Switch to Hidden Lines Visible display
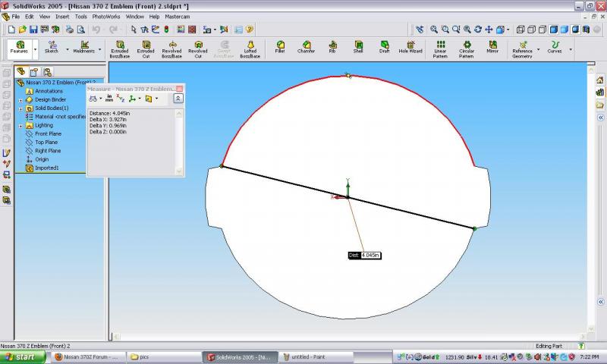The width and height of the screenshot is (607, 364). click(532, 30)
